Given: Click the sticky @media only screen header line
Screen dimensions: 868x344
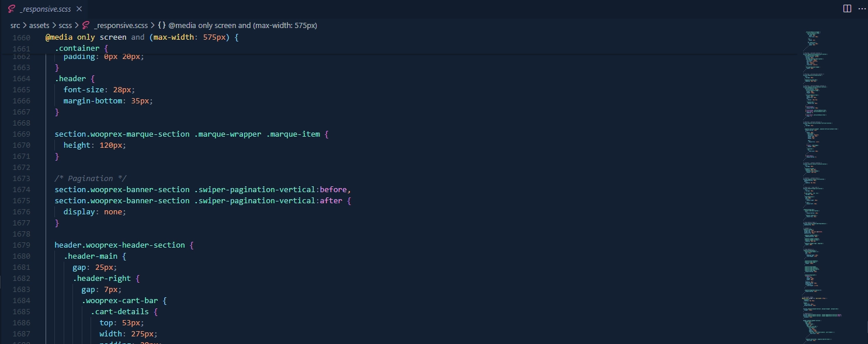Looking at the screenshot, I should pos(142,37).
